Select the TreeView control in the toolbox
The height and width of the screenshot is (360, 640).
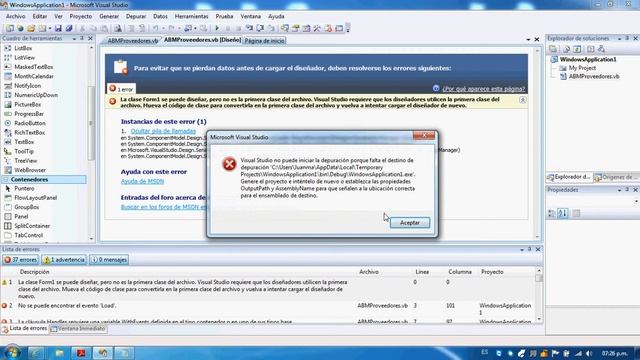(25, 161)
